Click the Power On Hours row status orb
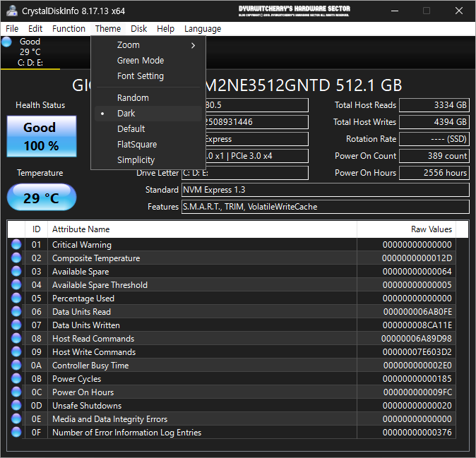The width and height of the screenshot is (476, 458). click(16, 392)
